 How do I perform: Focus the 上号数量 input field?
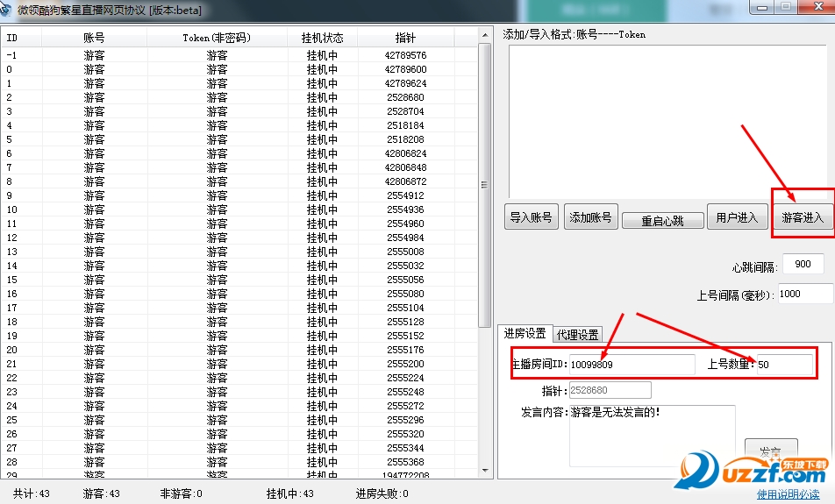click(783, 364)
